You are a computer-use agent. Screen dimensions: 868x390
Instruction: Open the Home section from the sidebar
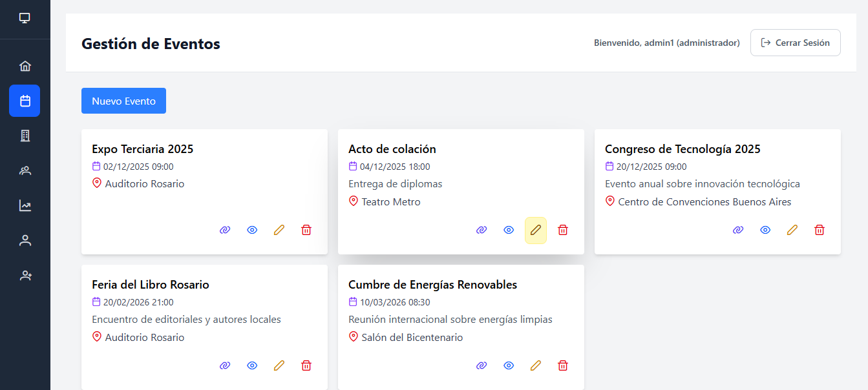pos(25,65)
